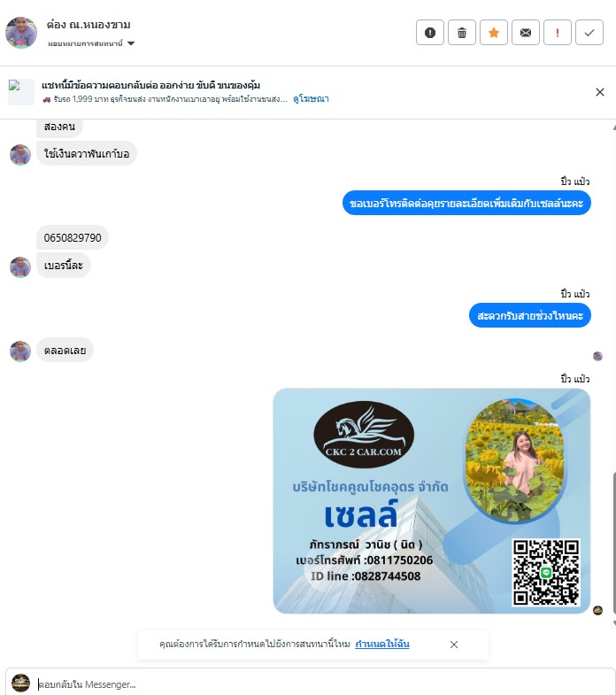Open the CKC 2 CAR sales card image
This screenshot has width=616, height=695.
click(432, 501)
